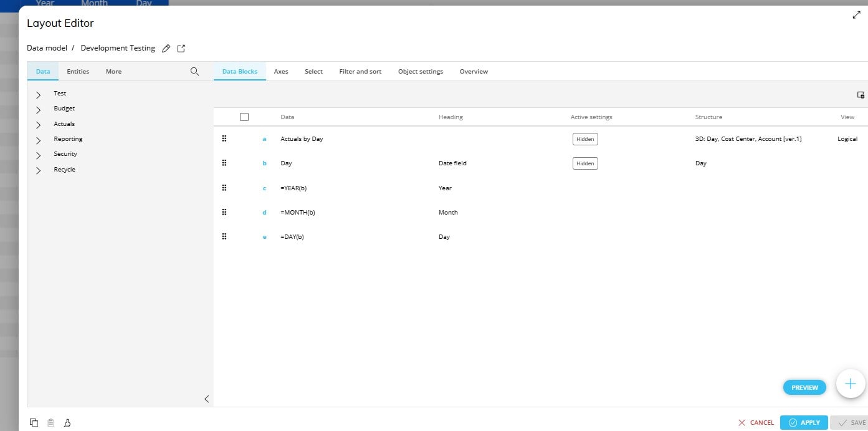The image size is (868, 431).
Task: Click the =YEAR(b) formula cell
Action: tap(293, 188)
